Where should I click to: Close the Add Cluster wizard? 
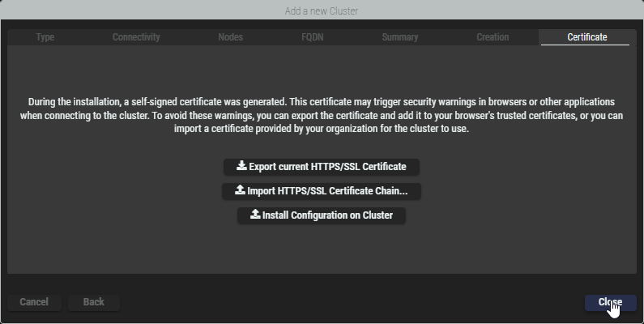click(610, 302)
